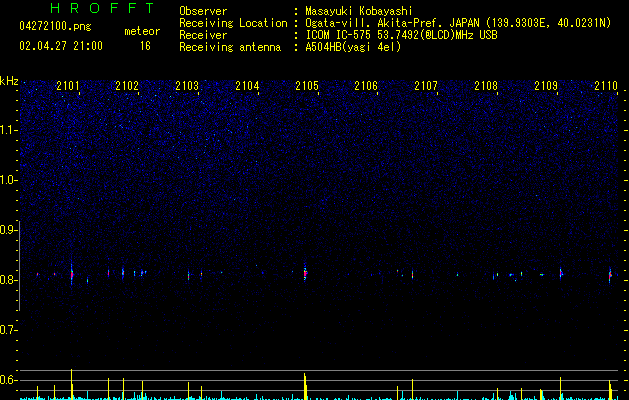629x400 pixels.
Task: Click the meteor count 16
Action: tap(145, 46)
